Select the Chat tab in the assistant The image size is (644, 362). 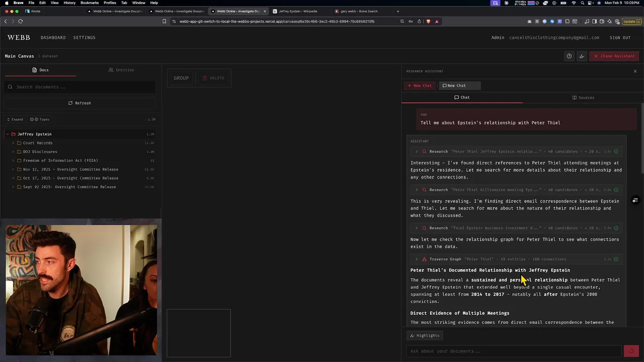[462, 98]
